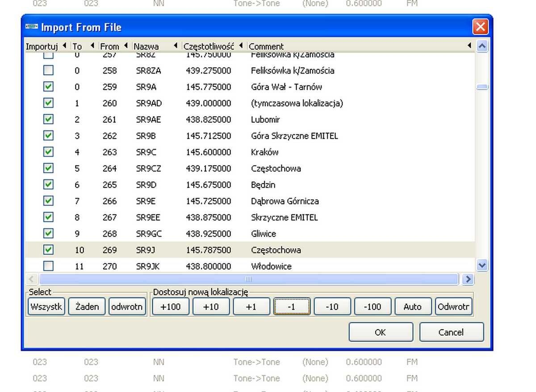Click the Import From File title bar icon

coord(31,27)
